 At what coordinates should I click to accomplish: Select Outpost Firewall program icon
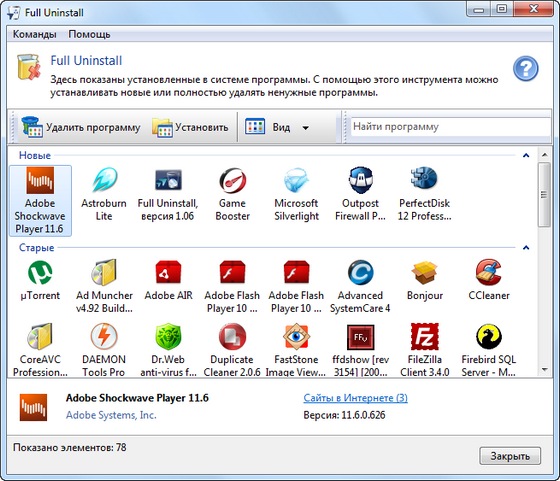pos(360,180)
